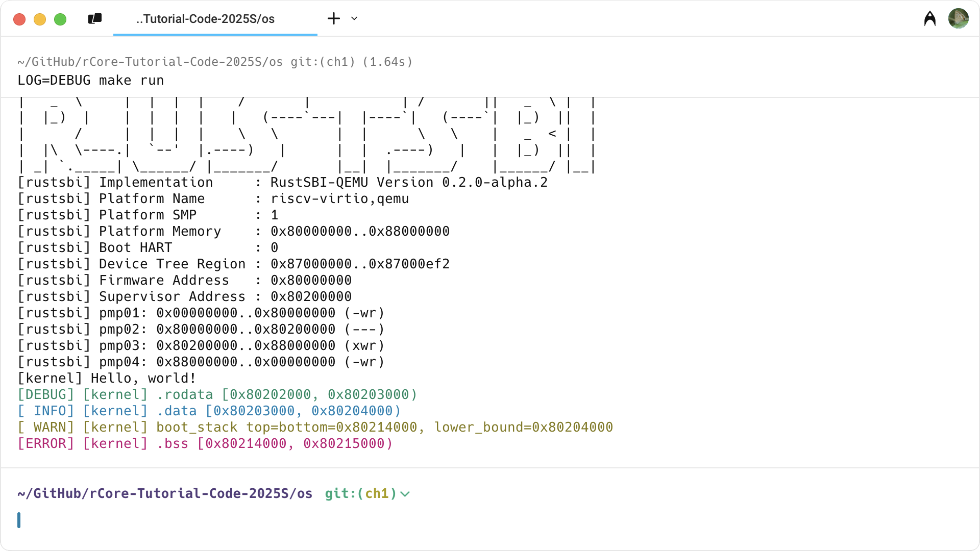
Task: Expand the new tab options chevron
Action: click(x=354, y=19)
